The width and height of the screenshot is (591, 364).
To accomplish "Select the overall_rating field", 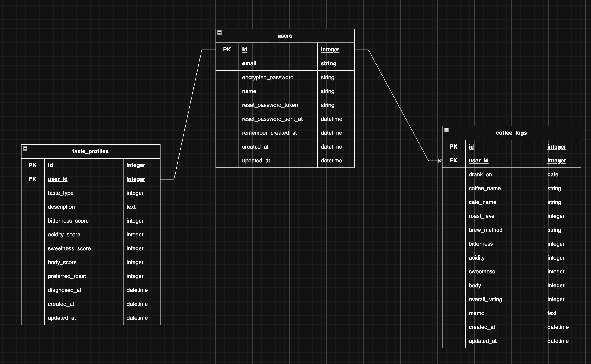I will pyautogui.click(x=485, y=300).
